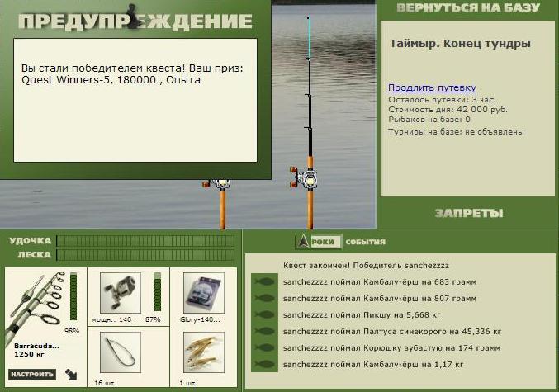The width and height of the screenshot is (559, 392).
Task: Click 'sanchezzzz поймал Пикшу на 5,668 кг' text
Action: pyautogui.click(x=362, y=315)
